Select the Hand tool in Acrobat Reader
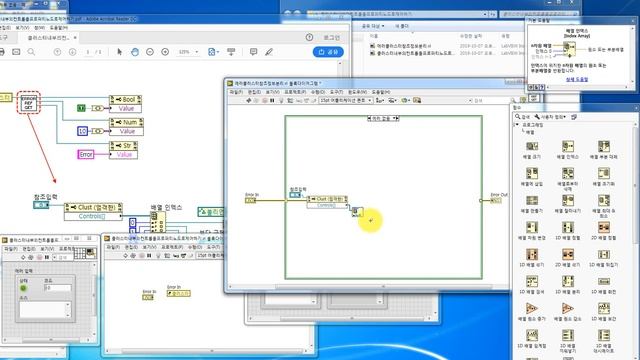Image resolution: width=640 pixels, height=360 pixels. coord(135,52)
